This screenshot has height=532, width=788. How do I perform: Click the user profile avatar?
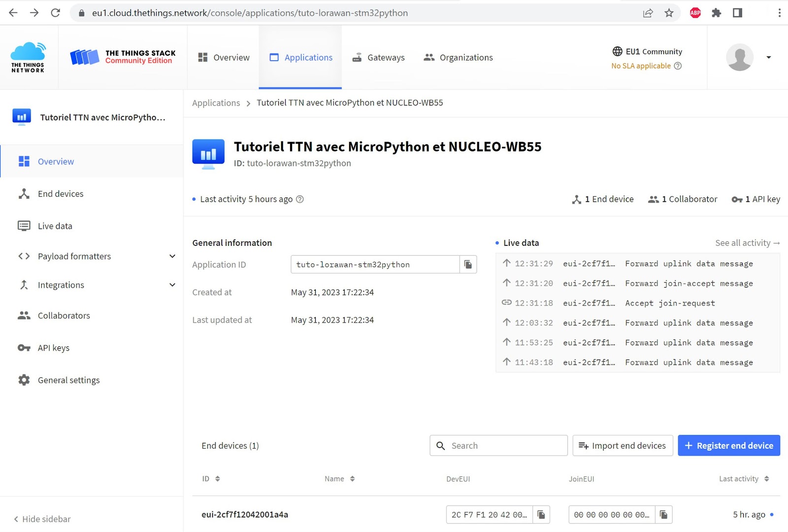740,57
